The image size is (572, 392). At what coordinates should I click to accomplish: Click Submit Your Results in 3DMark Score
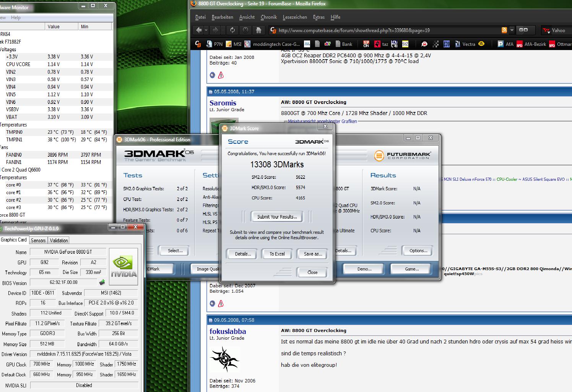coord(277,217)
